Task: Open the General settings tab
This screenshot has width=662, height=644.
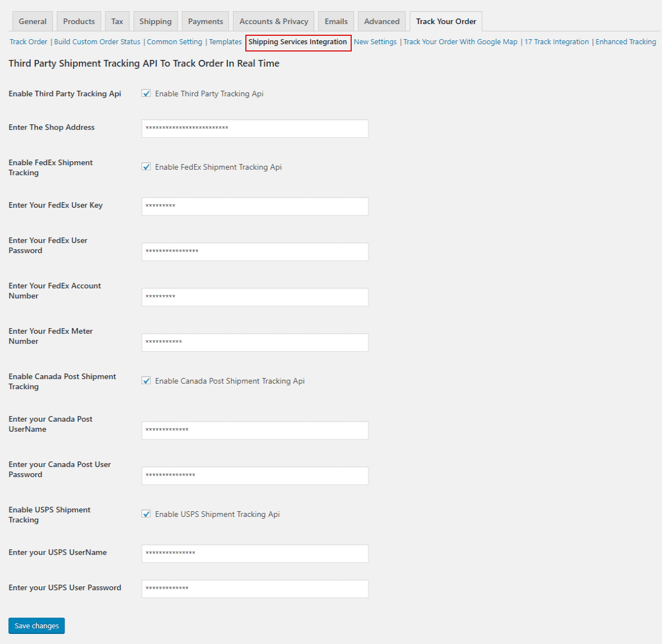Action: click(32, 21)
